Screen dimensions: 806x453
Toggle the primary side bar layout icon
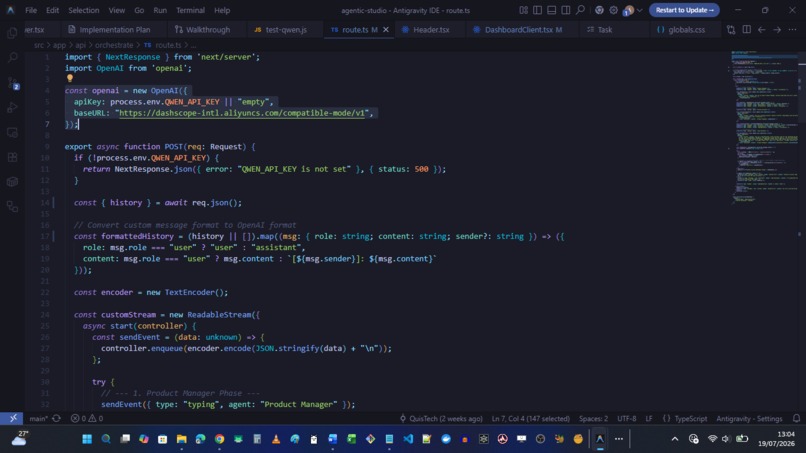pyautogui.click(x=537, y=10)
